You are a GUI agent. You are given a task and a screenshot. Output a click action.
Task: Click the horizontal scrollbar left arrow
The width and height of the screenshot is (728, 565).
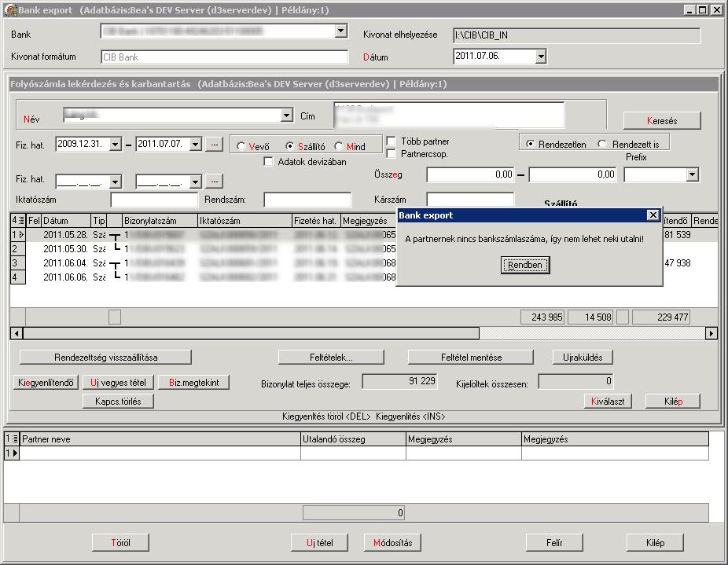(17, 333)
